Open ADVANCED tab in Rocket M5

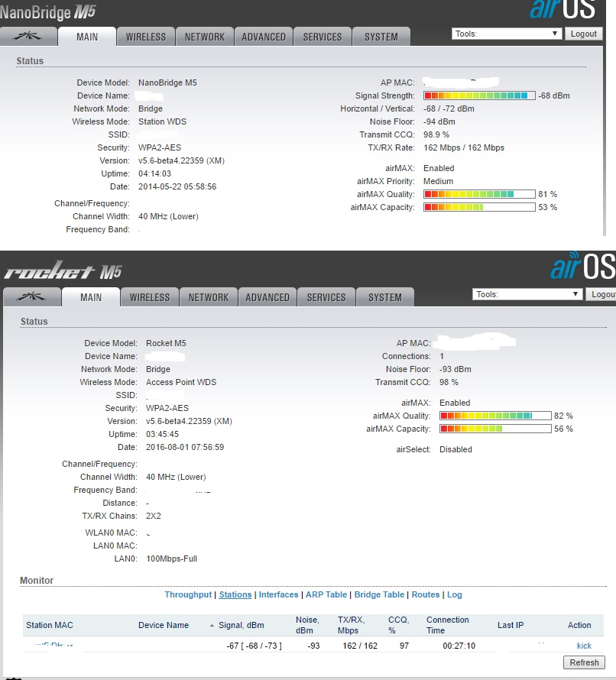click(267, 297)
